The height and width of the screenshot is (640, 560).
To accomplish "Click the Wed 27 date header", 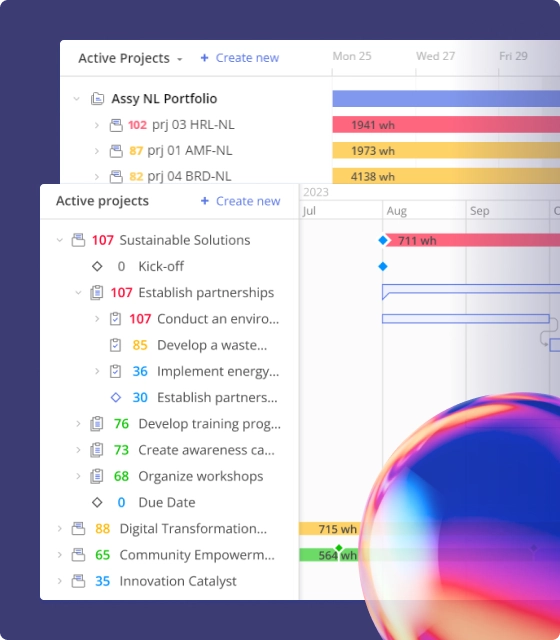I will coord(435,56).
